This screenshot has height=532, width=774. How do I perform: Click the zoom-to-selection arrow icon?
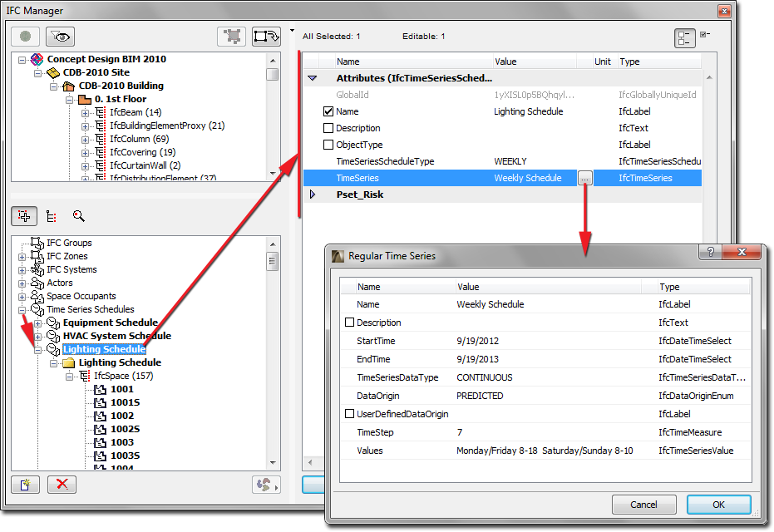click(266, 36)
